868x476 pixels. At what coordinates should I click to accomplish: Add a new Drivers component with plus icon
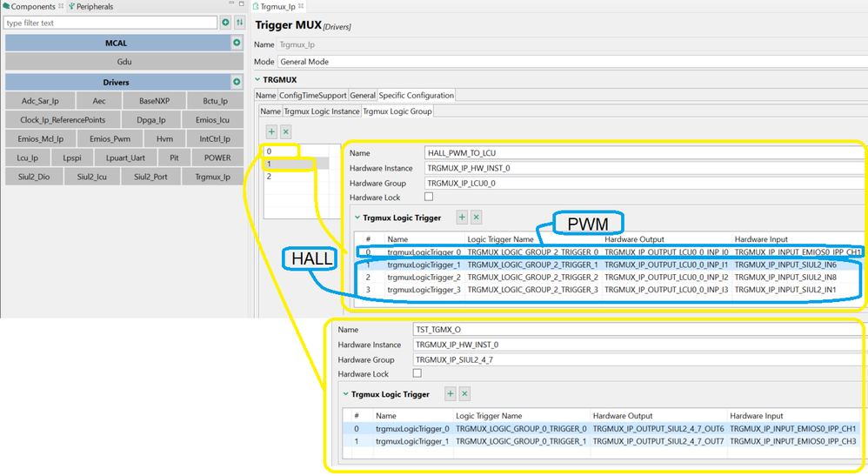[237, 82]
